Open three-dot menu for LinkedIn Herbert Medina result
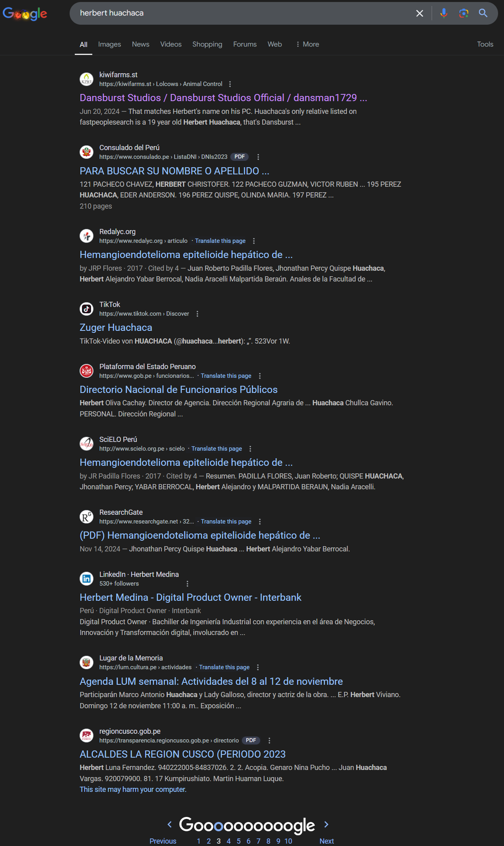The image size is (504, 846). point(187,584)
